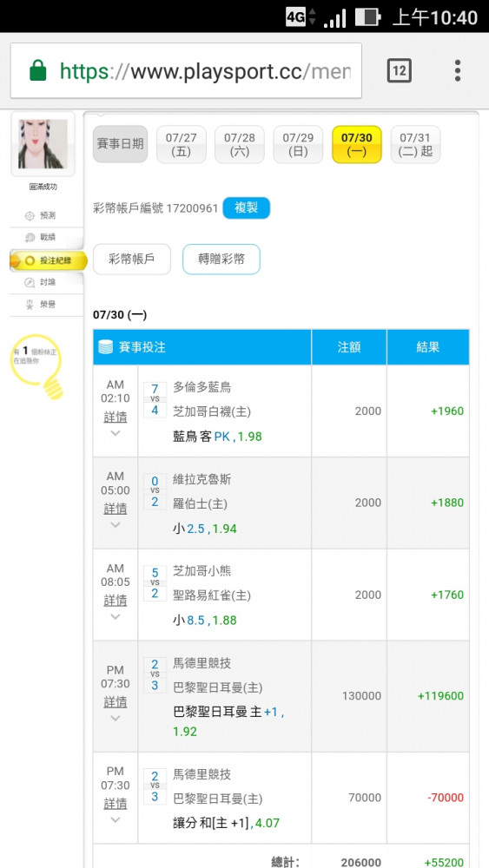
Task: Click the blue 複製 button
Action: (247, 208)
